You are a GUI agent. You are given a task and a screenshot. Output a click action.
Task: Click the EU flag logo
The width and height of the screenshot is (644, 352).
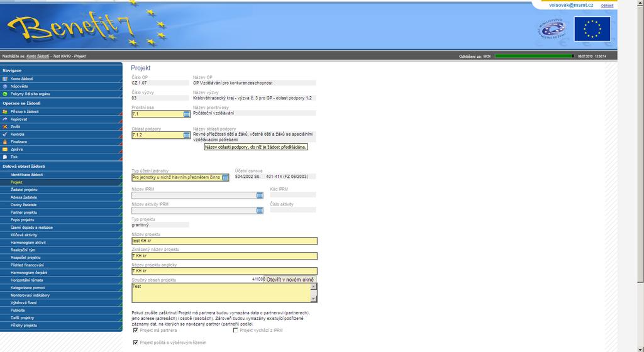pyautogui.click(x=592, y=29)
